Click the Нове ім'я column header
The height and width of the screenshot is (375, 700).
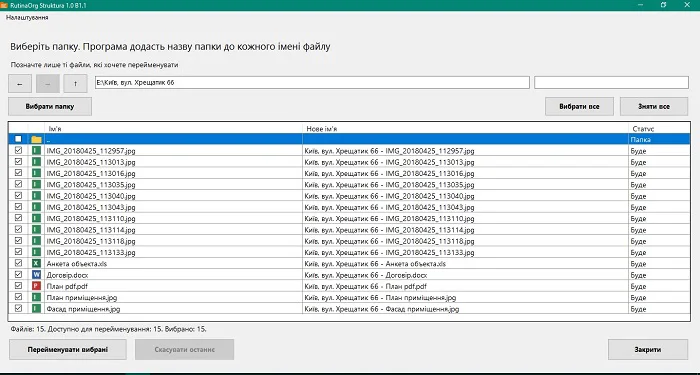click(466, 129)
